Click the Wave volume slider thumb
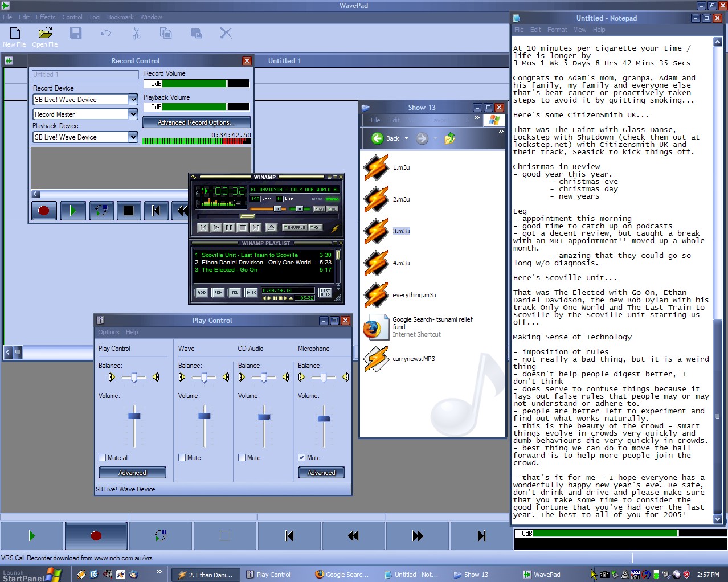The height and width of the screenshot is (582, 728). (x=205, y=416)
